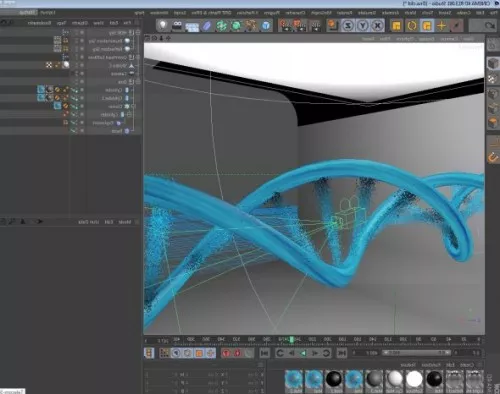Open the purple deformer objects icon
500x394 pixels.
click(x=207, y=26)
